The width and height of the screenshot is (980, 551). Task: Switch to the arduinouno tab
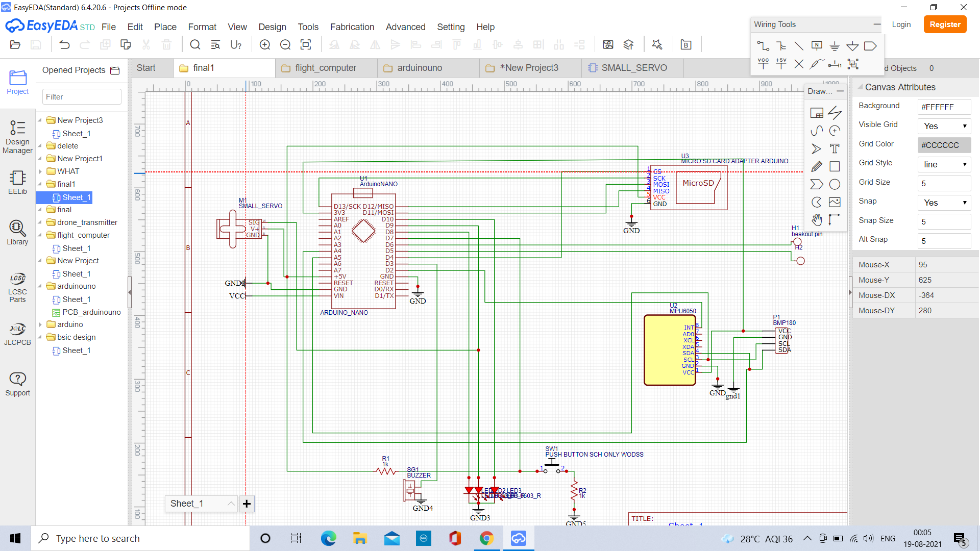click(x=420, y=67)
